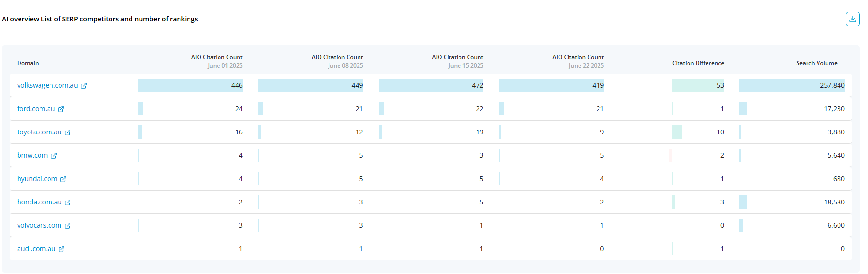
Task: Select ford June 15 value 22
Action: tap(479, 109)
